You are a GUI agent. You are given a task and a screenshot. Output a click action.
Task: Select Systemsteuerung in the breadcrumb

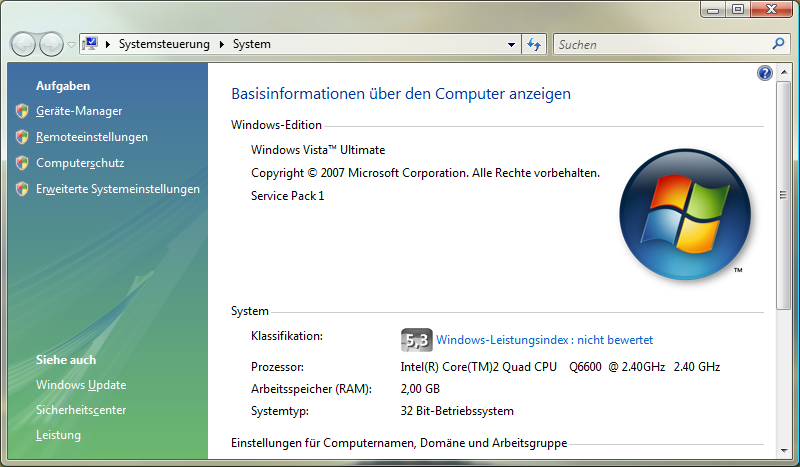click(x=164, y=44)
